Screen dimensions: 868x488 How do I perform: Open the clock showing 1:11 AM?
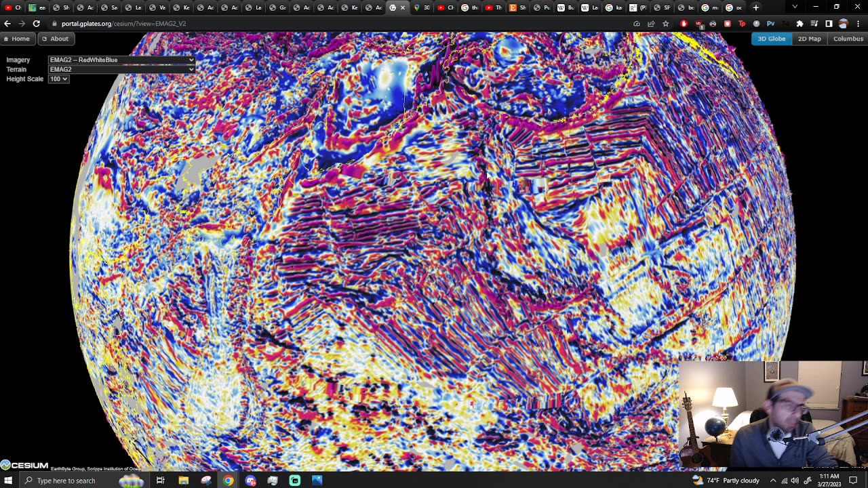(x=829, y=480)
